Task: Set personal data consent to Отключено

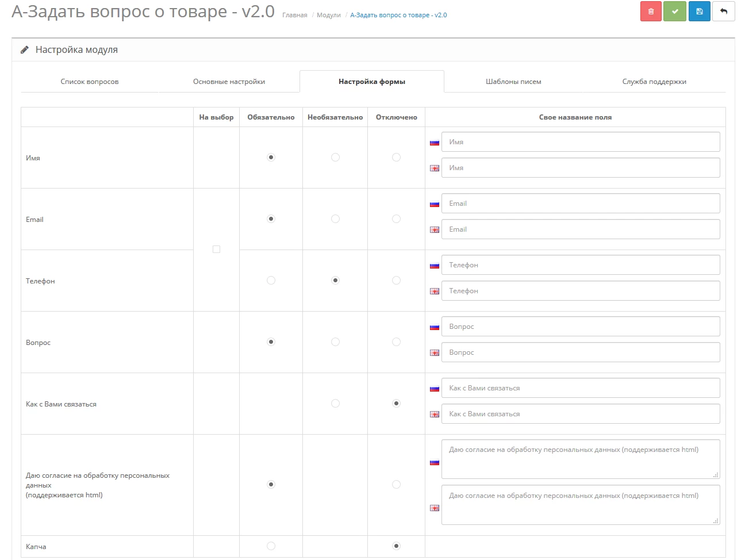Action: click(x=396, y=484)
